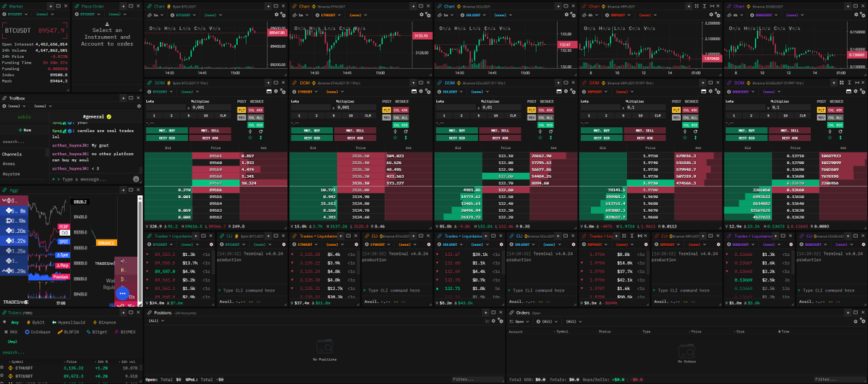Open XRPUSDT symbol dropdown in XRP DOM

[x=595, y=91]
